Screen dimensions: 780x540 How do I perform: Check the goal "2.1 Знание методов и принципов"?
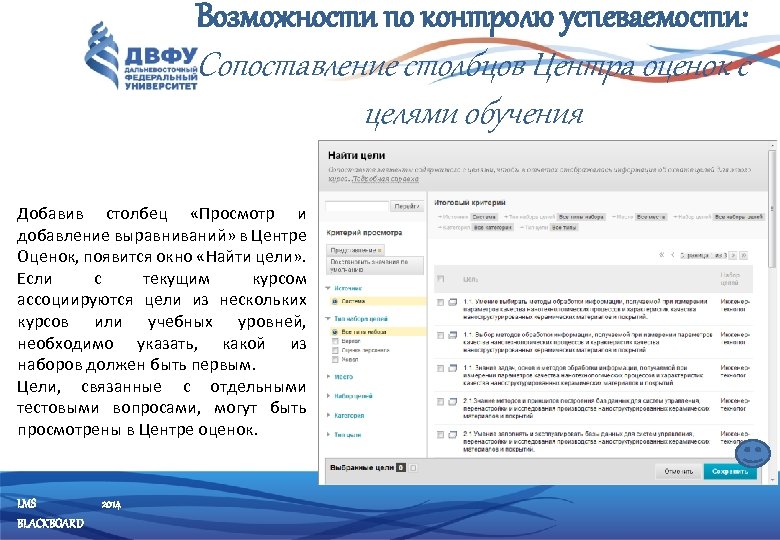(440, 401)
